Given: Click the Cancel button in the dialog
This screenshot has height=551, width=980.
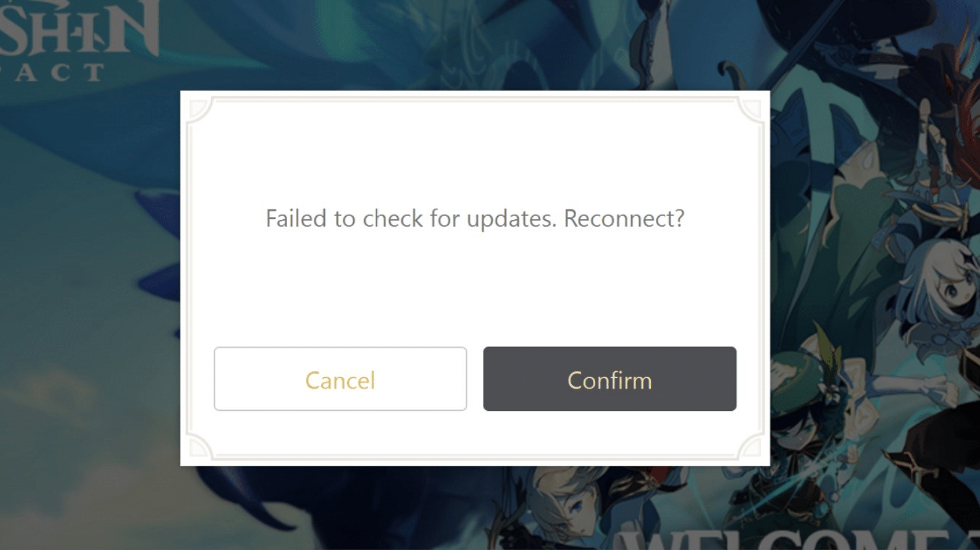Looking at the screenshot, I should coord(340,379).
